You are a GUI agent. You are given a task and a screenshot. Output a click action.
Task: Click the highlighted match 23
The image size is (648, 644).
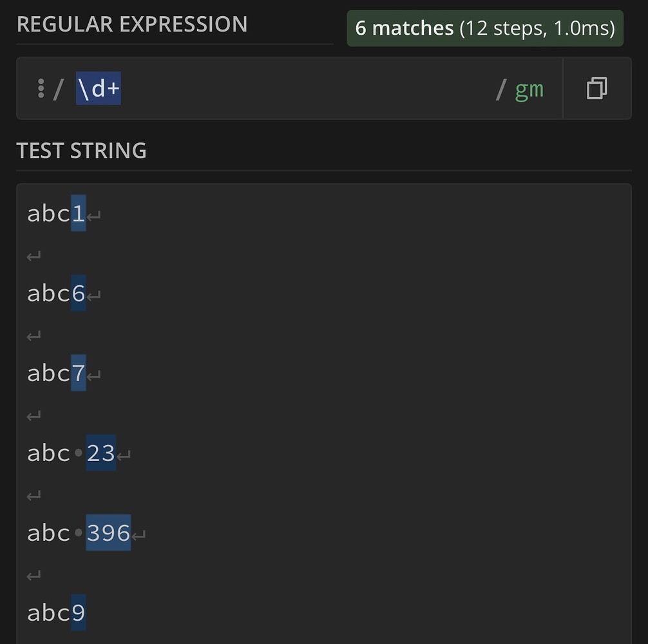[x=101, y=453]
